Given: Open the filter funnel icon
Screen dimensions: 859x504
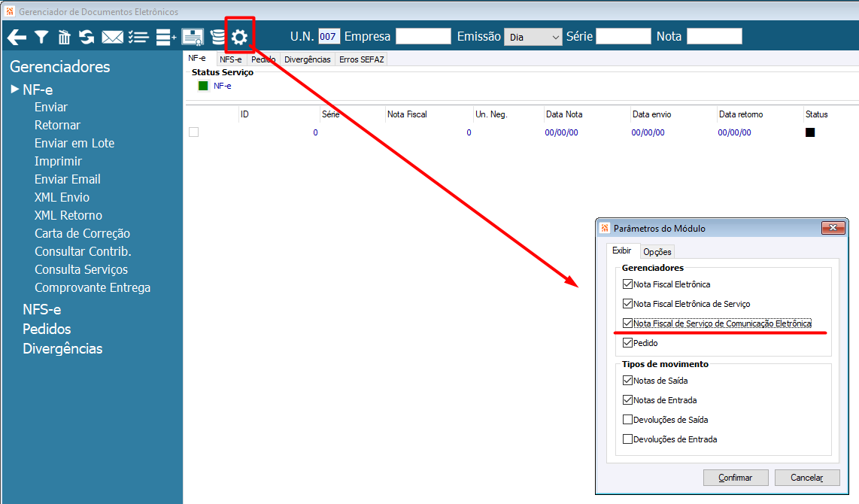Looking at the screenshot, I should 41,38.
